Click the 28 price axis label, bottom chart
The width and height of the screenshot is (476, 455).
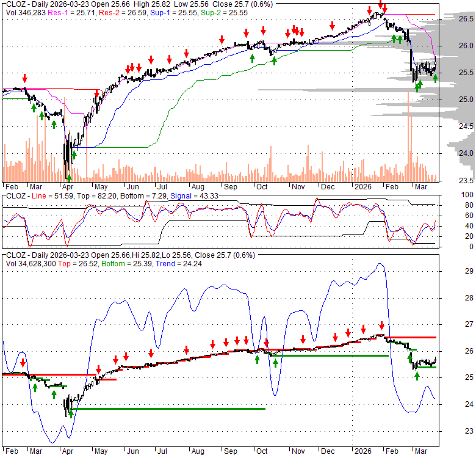(469, 297)
